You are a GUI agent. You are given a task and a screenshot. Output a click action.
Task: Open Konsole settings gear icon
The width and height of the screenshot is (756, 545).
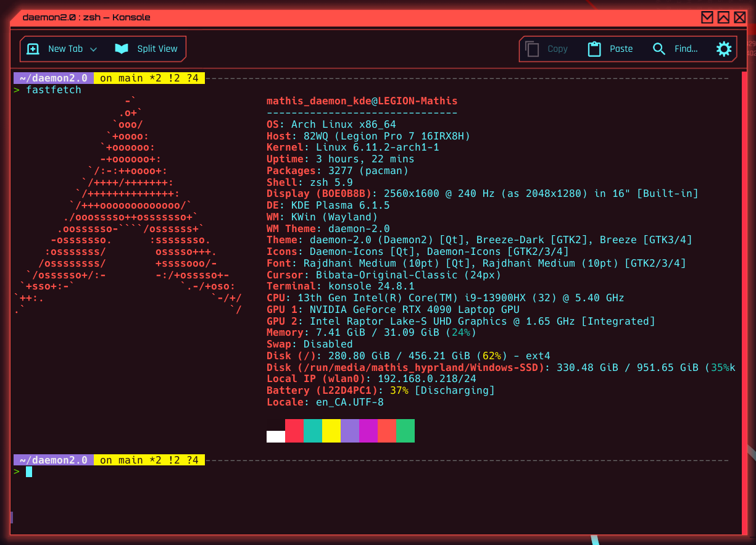pyautogui.click(x=724, y=49)
